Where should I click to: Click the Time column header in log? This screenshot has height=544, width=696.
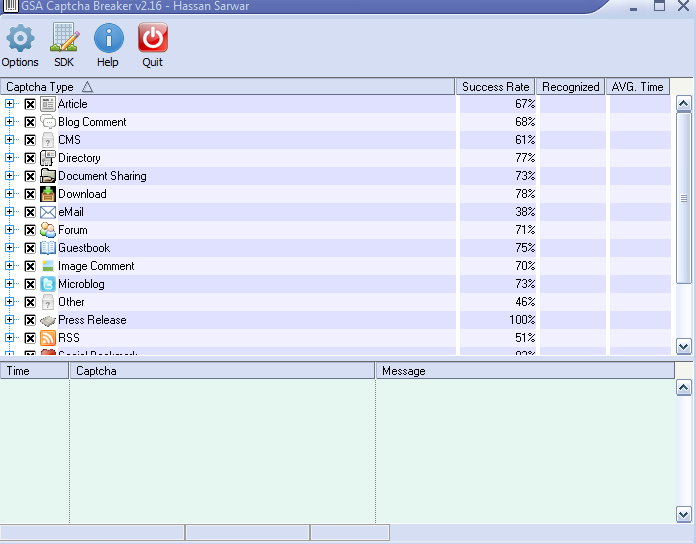(35, 371)
